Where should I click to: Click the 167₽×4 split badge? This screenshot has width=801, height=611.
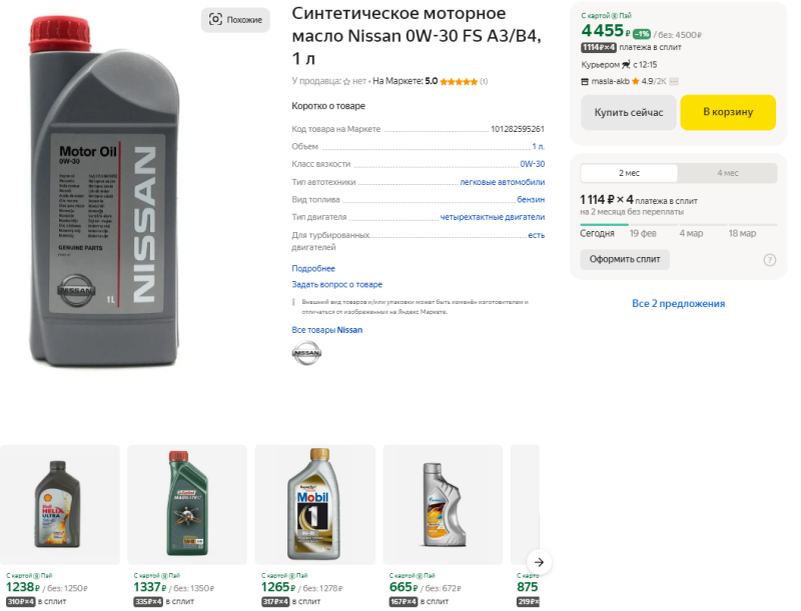tap(404, 602)
